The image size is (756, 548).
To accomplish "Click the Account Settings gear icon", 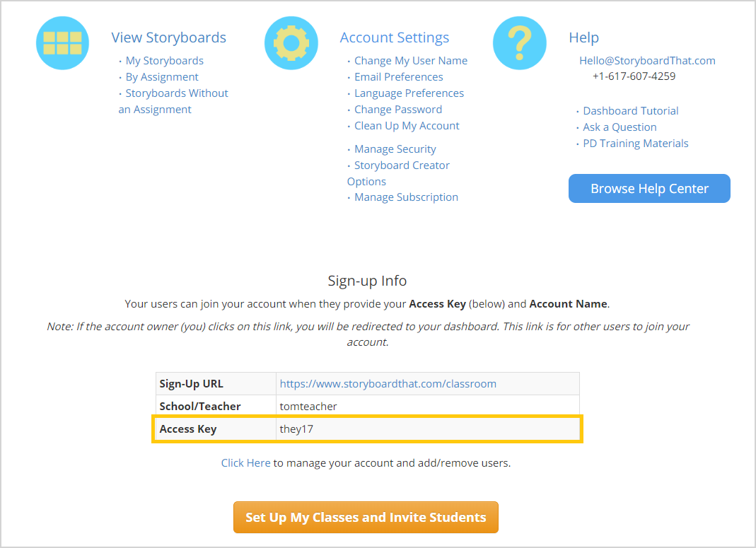I will [291, 43].
